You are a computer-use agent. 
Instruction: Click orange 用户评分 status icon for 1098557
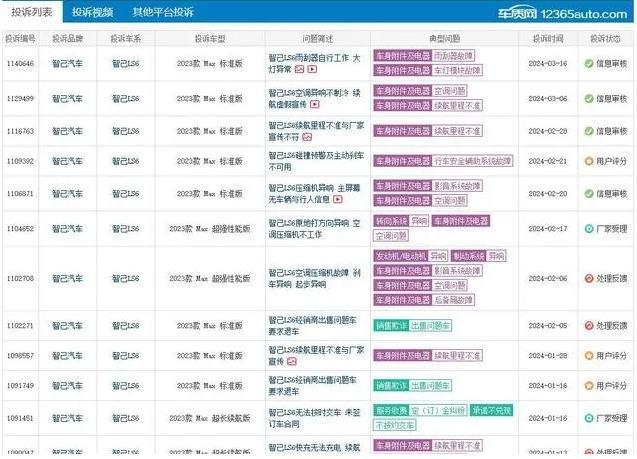point(589,355)
